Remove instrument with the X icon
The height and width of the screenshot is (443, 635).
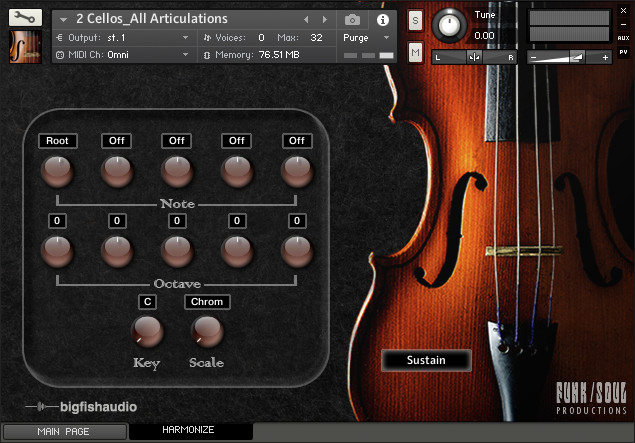click(x=624, y=11)
